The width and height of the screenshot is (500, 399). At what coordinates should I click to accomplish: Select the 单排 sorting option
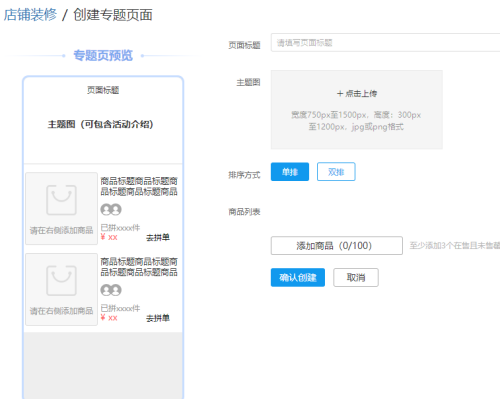tap(290, 172)
